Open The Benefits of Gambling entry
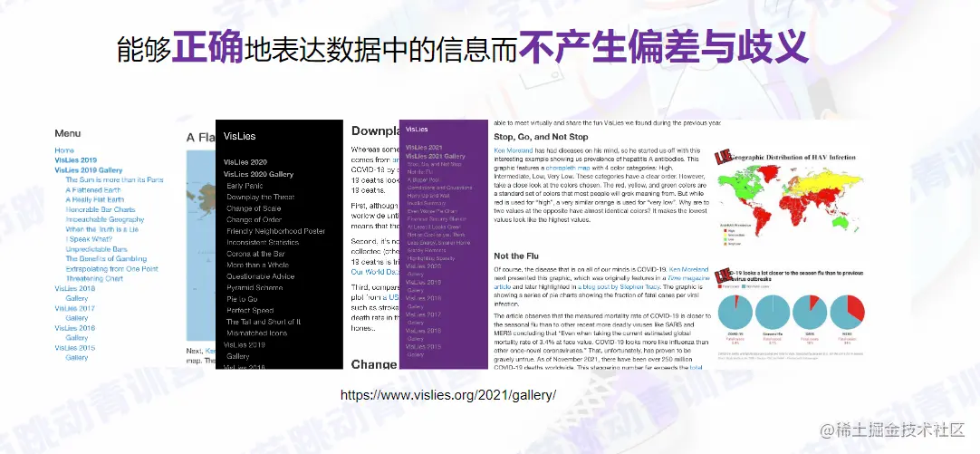Viewport: 980px width, 454px height. point(106,258)
